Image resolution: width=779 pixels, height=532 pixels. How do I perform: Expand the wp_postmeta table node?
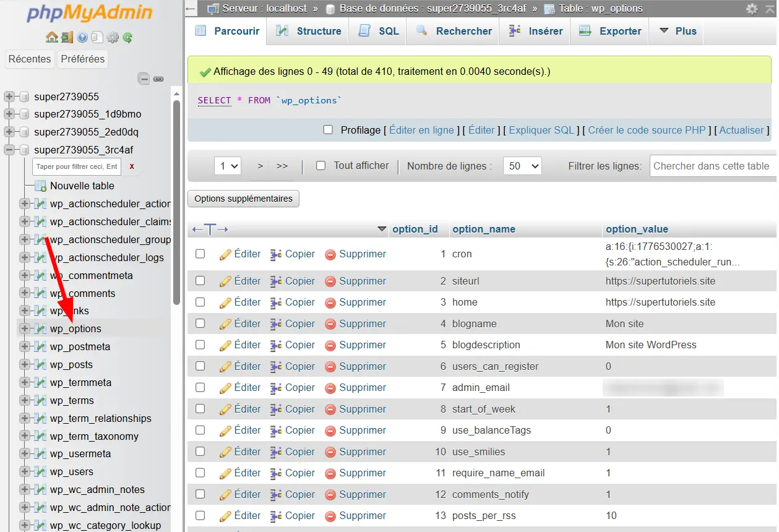point(25,346)
